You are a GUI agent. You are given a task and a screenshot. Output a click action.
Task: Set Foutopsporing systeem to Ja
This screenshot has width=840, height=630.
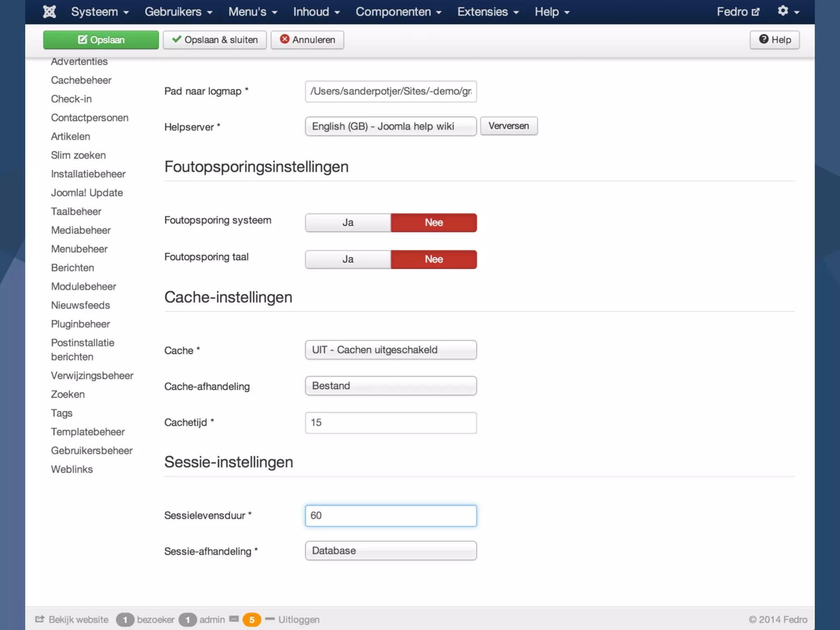click(x=348, y=223)
